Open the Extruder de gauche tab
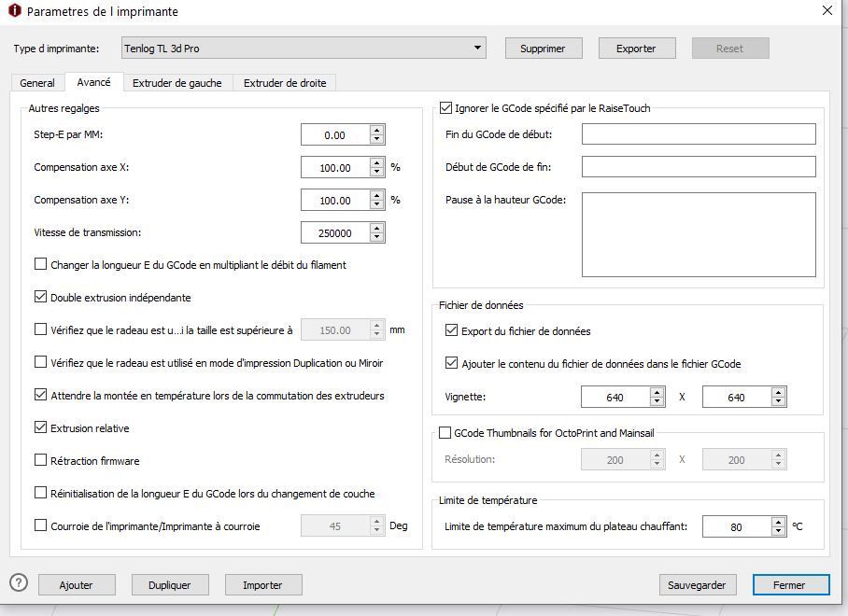Screen dimensions: 848x616 click(177, 83)
